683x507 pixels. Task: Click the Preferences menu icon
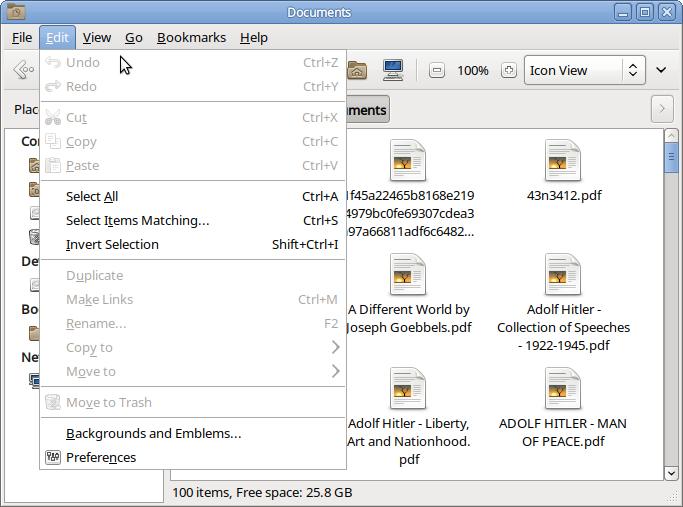[x=53, y=457]
